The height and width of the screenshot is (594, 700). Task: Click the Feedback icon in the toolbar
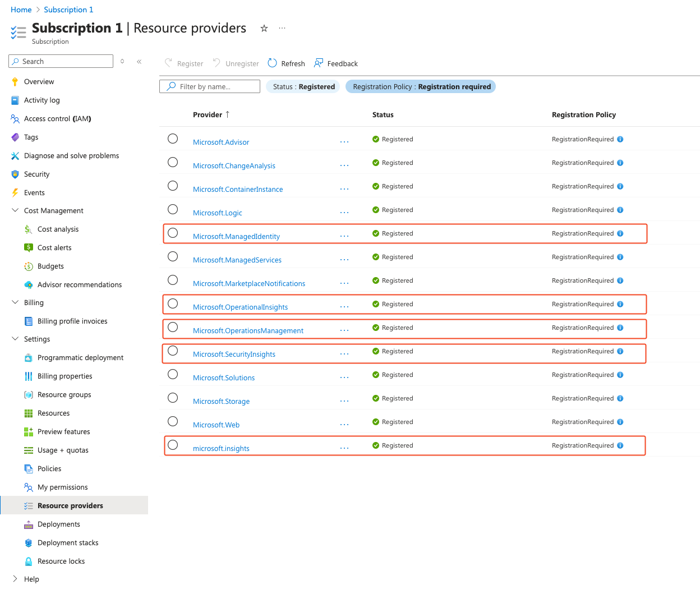319,63
